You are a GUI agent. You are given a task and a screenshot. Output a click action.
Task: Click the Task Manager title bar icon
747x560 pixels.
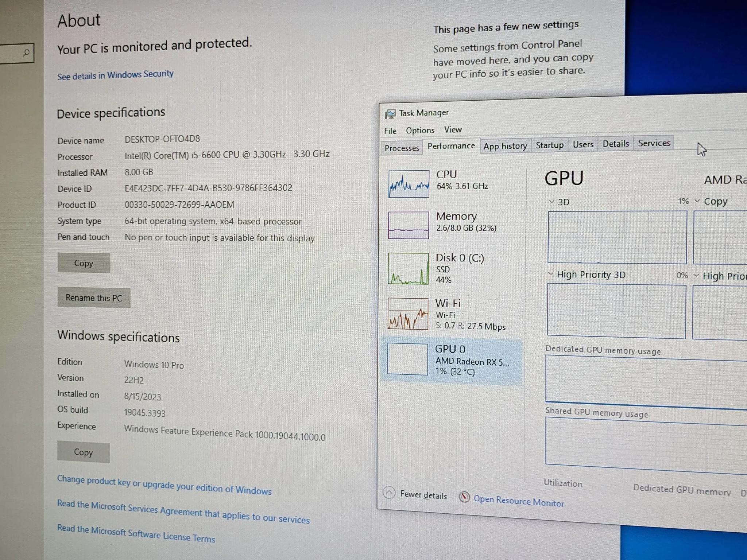coord(390,114)
